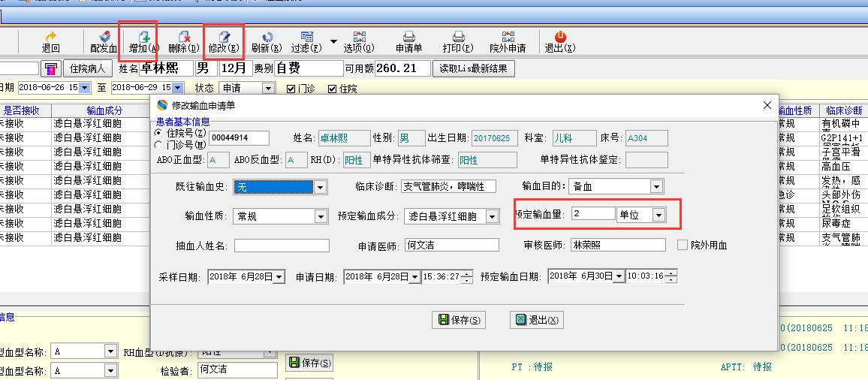
Task: Toggle the 住院 checkbox in filter bar
Action: [333, 89]
